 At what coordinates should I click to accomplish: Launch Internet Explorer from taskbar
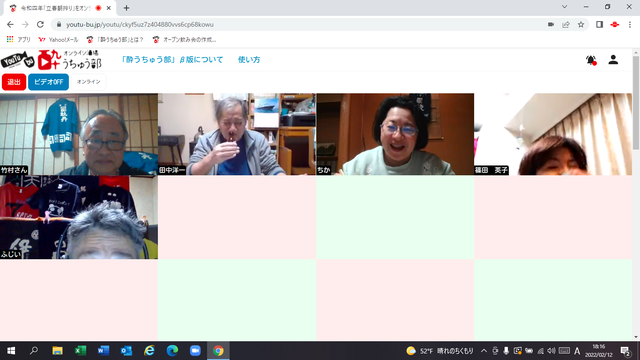pos(149,351)
